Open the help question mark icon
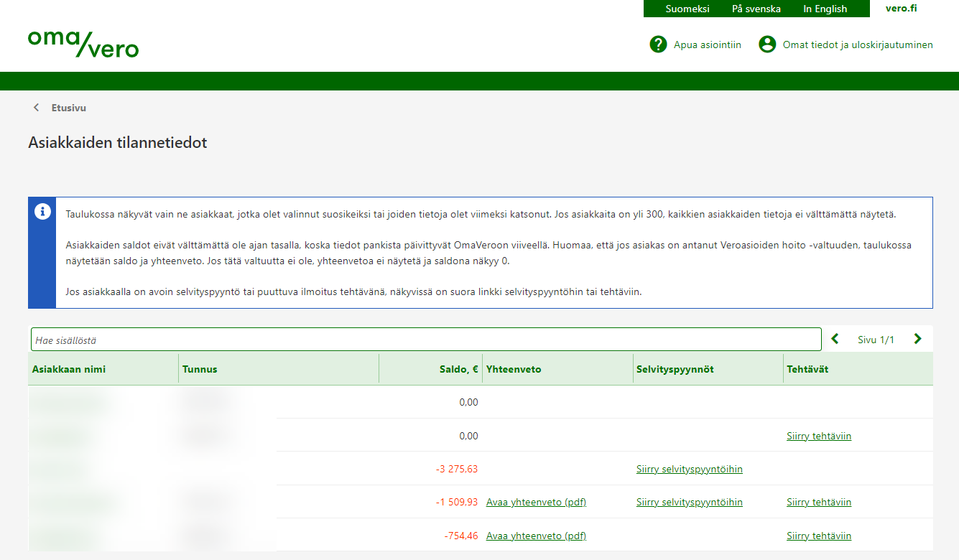 [x=658, y=45]
